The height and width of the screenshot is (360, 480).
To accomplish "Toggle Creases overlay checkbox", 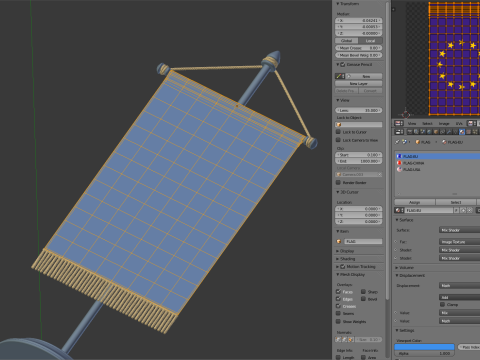I will (x=338, y=306).
